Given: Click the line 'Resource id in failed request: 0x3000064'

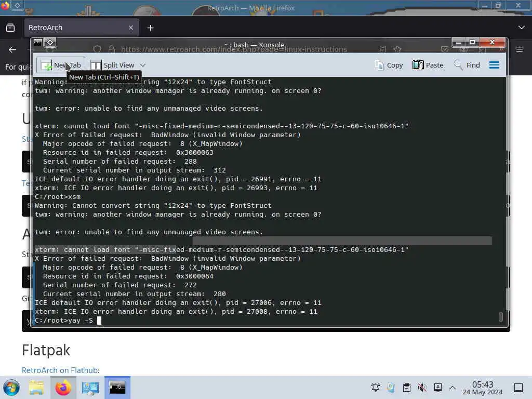Looking at the screenshot, I should point(128,276).
